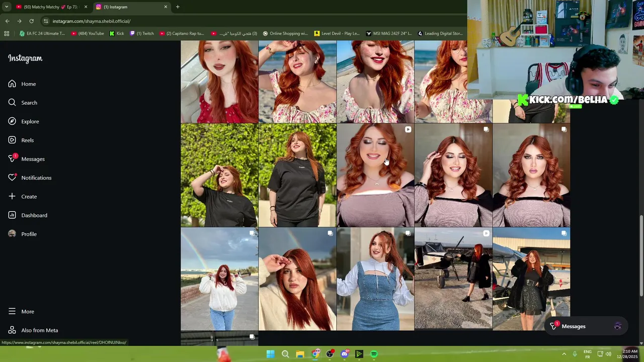Go back in the browser
The image size is (644, 362).
coord(7,21)
